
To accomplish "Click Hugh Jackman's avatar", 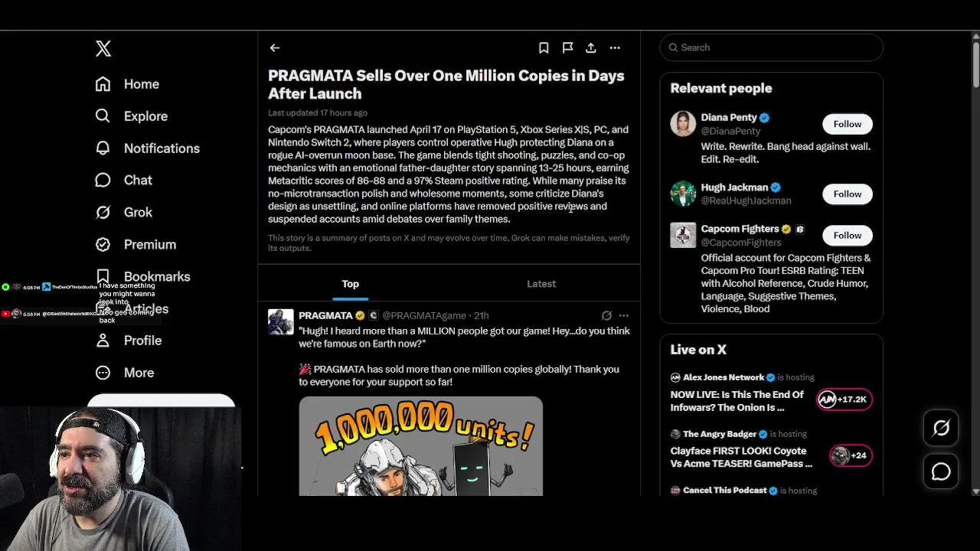I will [x=683, y=194].
